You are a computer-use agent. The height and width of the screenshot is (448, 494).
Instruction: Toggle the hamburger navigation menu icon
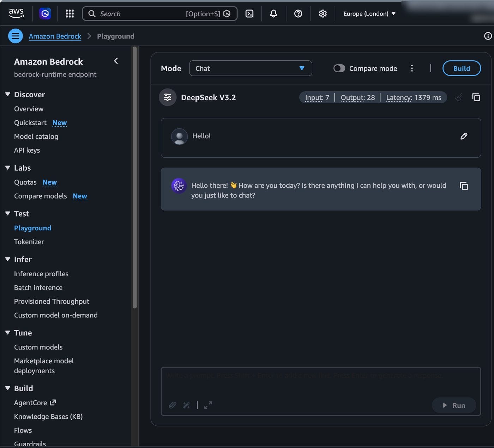coord(16,36)
